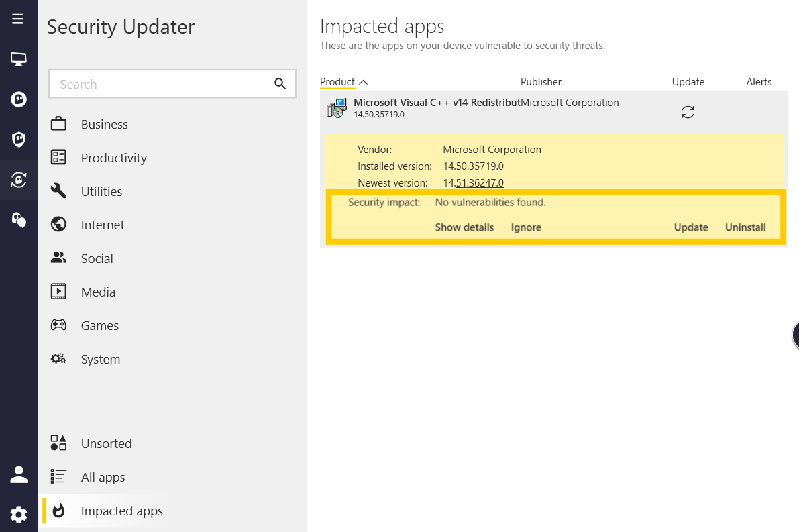
Task: Open the hamburger menu icon
Action: tap(18, 19)
